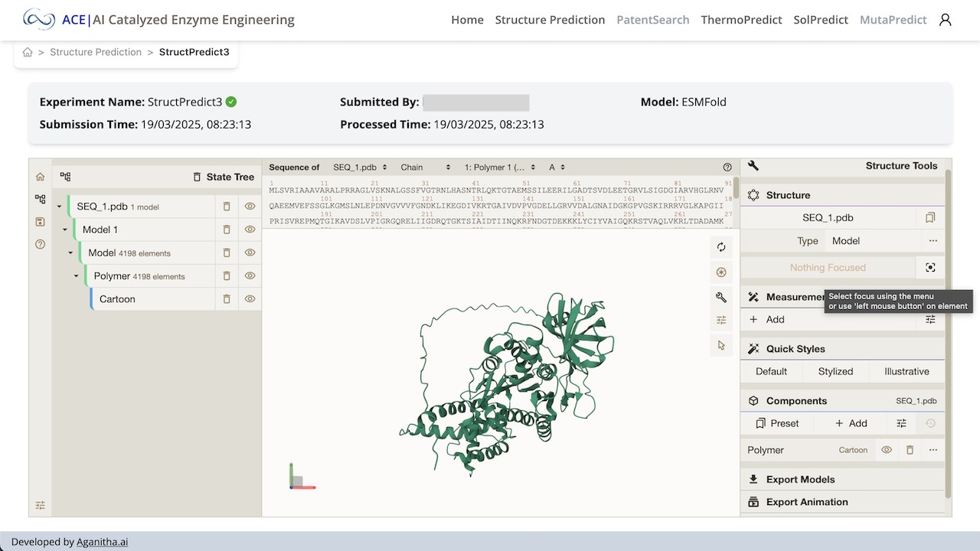This screenshot has width=980, height=551.
Task: Open screenshot and state snapshot controls
Action: 720,272
